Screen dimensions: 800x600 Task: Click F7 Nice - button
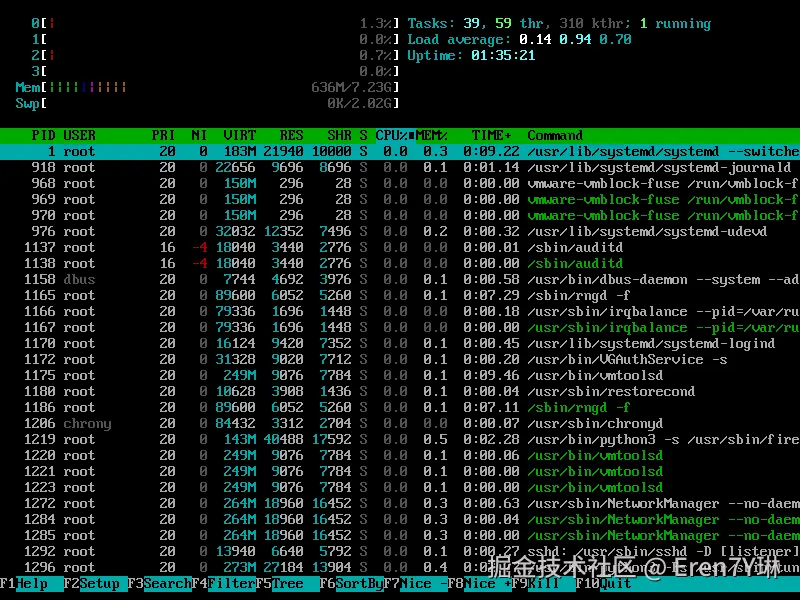click(415, 583)
